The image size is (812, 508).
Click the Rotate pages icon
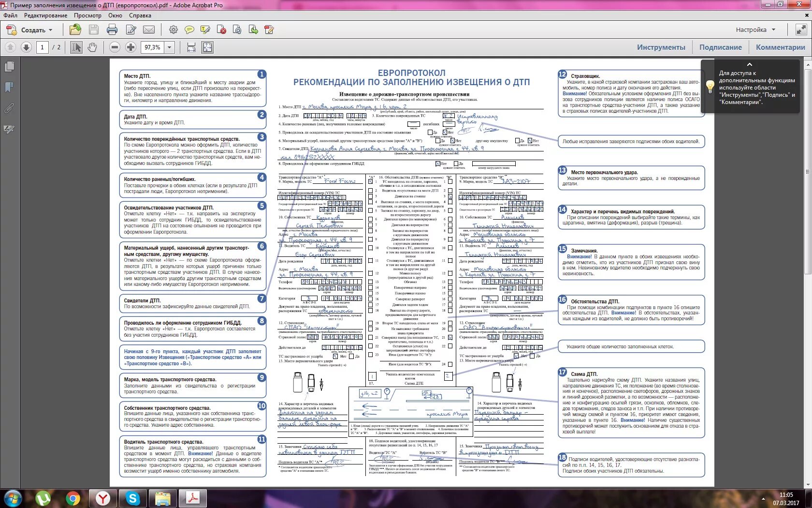(237, 30)
